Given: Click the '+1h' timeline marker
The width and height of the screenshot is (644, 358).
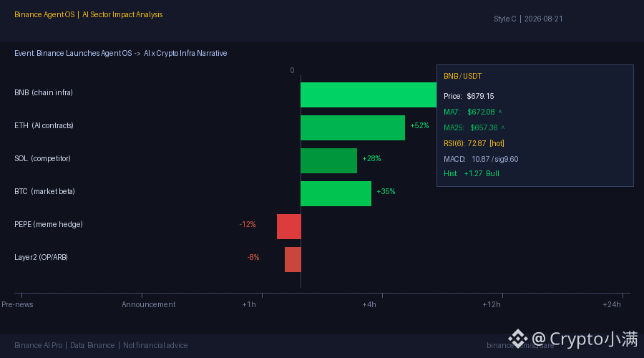Looking at the screenshot, I should tap(249, 304).
